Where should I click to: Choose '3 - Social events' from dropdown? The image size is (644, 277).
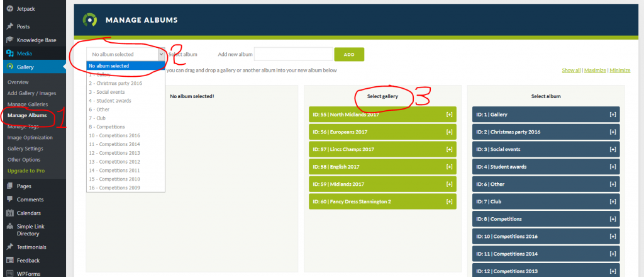[x=126, y=92]
